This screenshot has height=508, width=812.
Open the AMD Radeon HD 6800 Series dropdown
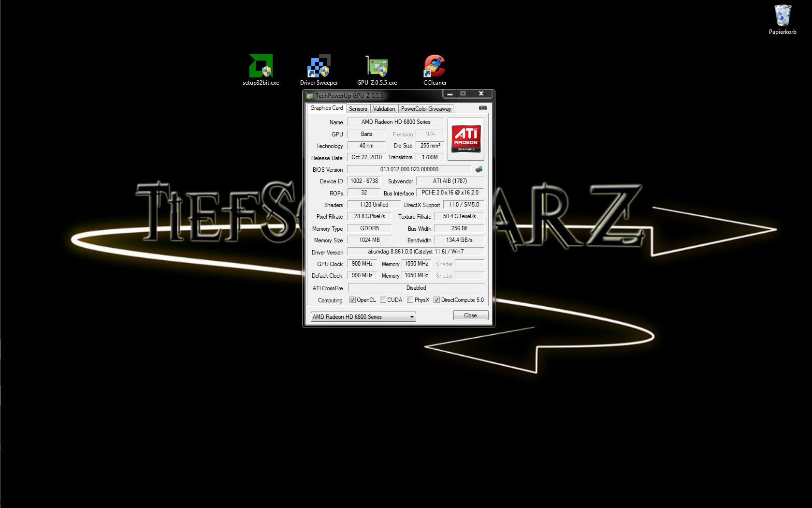[363, 317]
